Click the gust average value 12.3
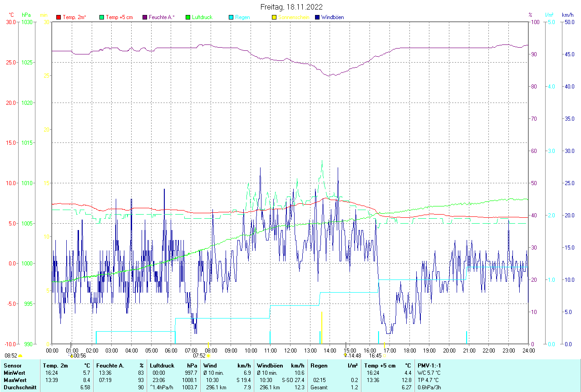Screen dimensions: 581x392 coord(300,387)
